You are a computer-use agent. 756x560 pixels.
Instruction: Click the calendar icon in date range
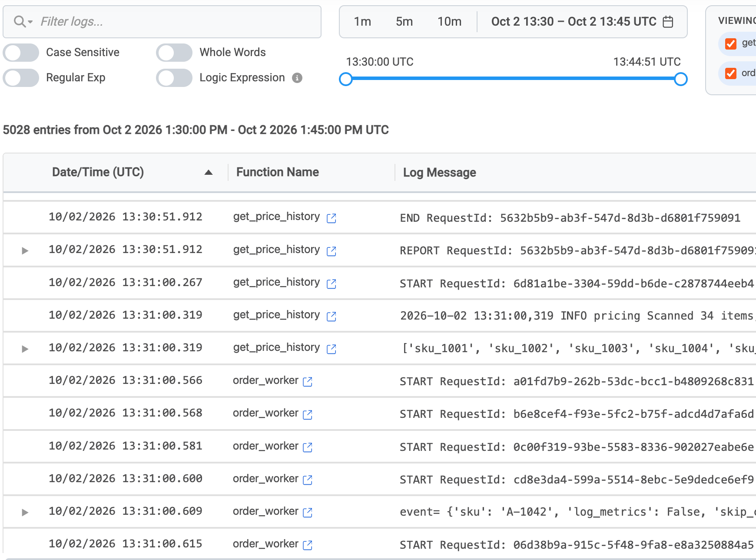point(668,22)
